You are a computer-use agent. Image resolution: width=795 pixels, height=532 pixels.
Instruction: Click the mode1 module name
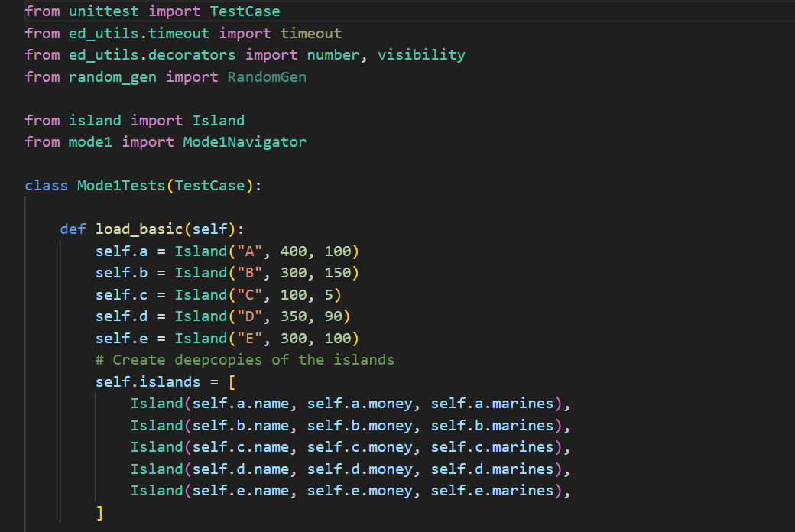pos(90,142)
